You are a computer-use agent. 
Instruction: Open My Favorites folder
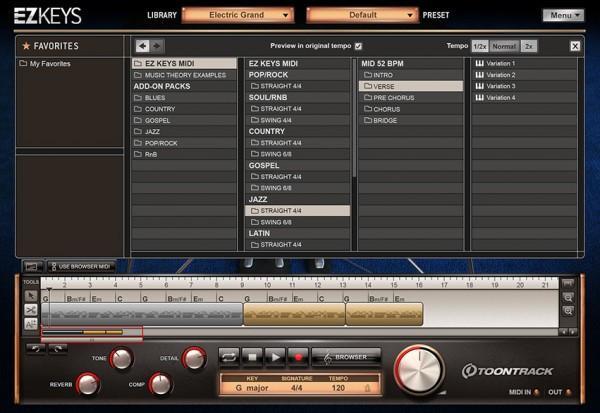(45, 64)
